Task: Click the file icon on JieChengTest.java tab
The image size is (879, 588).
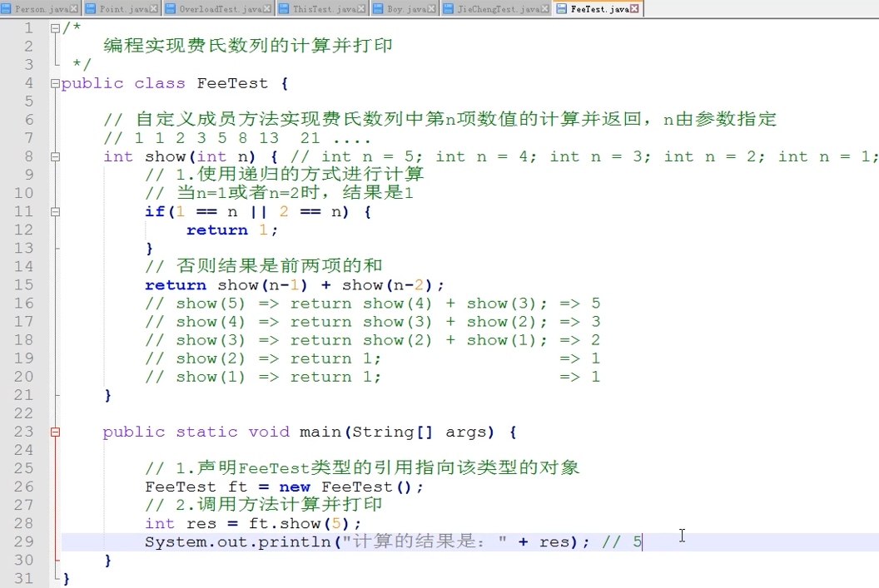Action: click(449, 9)
